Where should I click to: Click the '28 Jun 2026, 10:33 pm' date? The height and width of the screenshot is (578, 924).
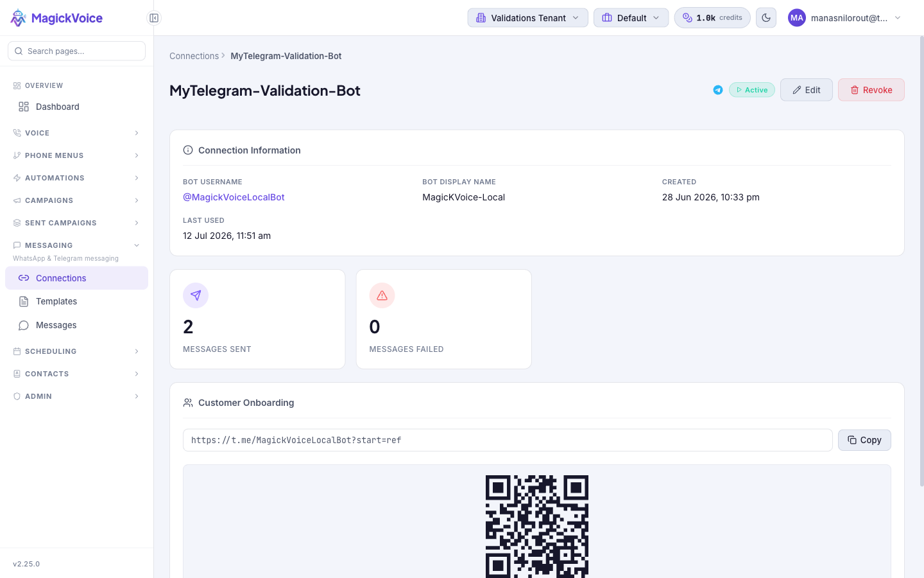(711, 197)
